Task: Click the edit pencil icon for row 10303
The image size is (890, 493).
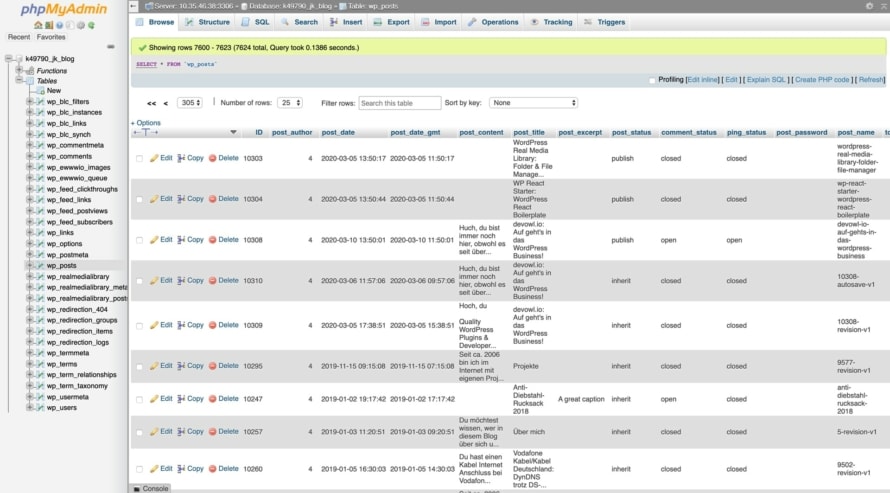Action: pyautogui.click(x=154, y=158)
